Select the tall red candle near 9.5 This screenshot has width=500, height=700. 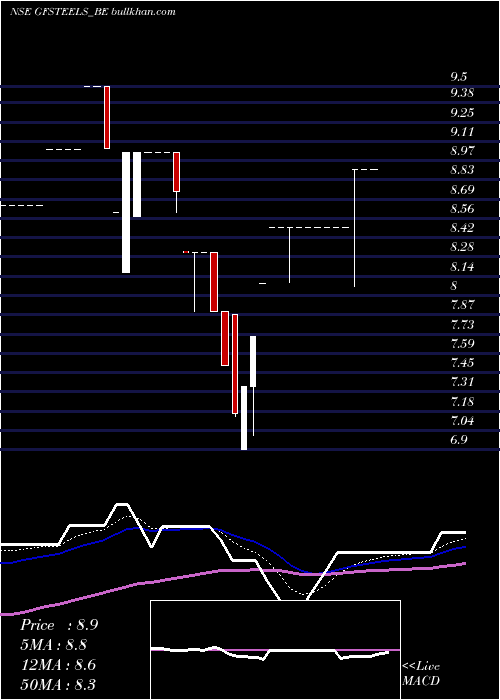click(x=107, y=117)
